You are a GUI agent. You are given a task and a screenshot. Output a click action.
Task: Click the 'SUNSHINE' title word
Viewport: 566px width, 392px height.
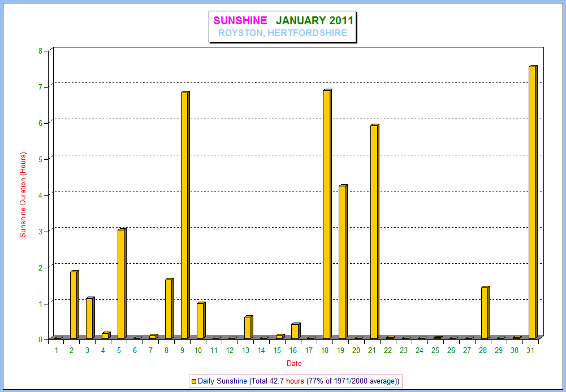coord(240,20)
